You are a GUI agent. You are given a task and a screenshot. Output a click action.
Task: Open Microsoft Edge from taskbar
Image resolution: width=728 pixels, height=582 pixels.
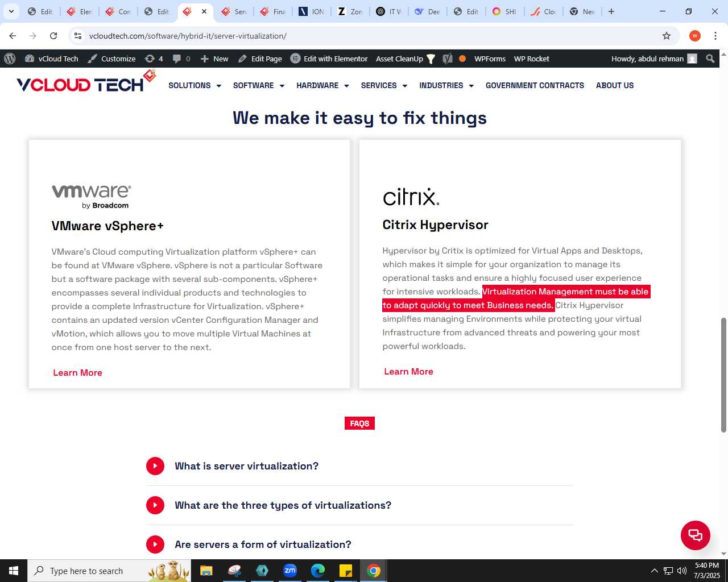pos(318,571)
